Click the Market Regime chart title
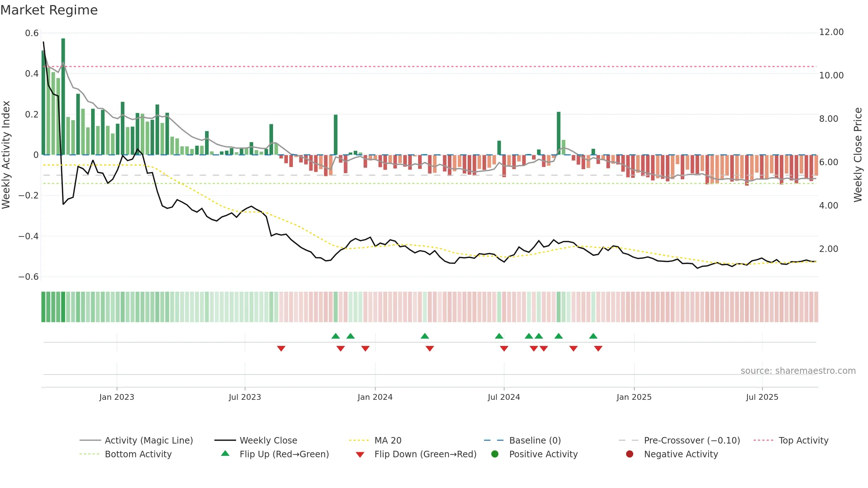 49,10
